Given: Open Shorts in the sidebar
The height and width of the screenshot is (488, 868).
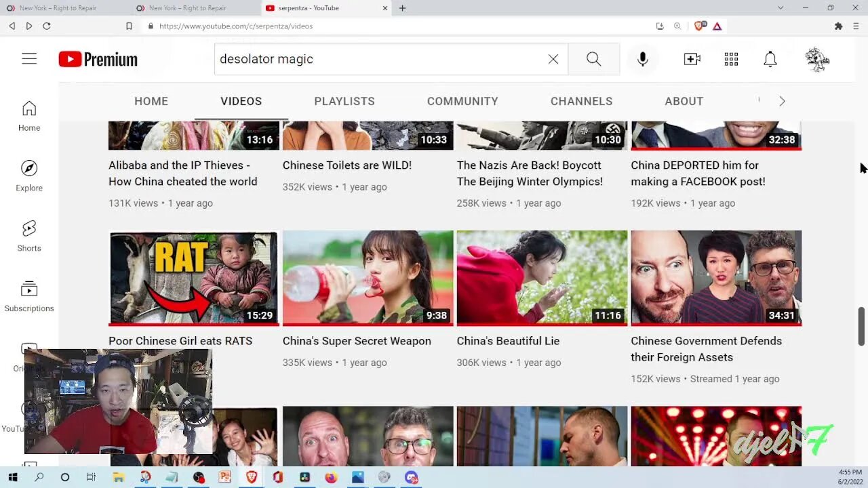Looking at the screenshot, I should (x=29, y=237).
